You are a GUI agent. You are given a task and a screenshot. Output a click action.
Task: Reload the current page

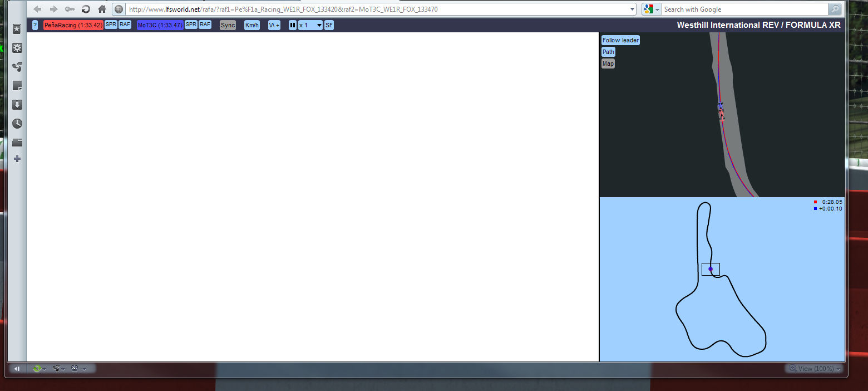[86, 9]
